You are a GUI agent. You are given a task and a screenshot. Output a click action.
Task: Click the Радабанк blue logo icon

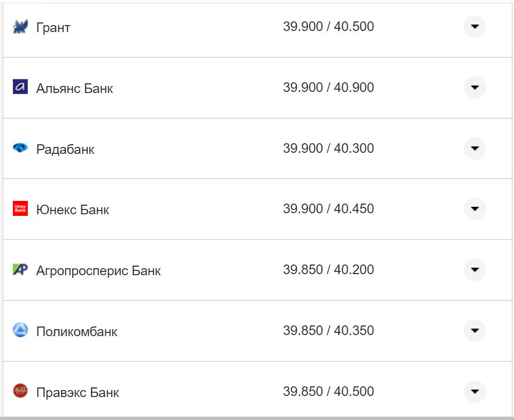20,148
